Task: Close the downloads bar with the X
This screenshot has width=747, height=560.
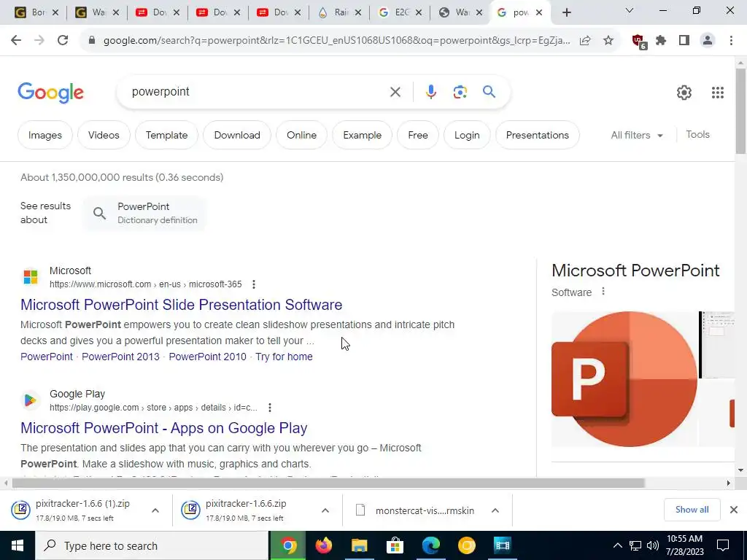Action: [x=734, y=510]
